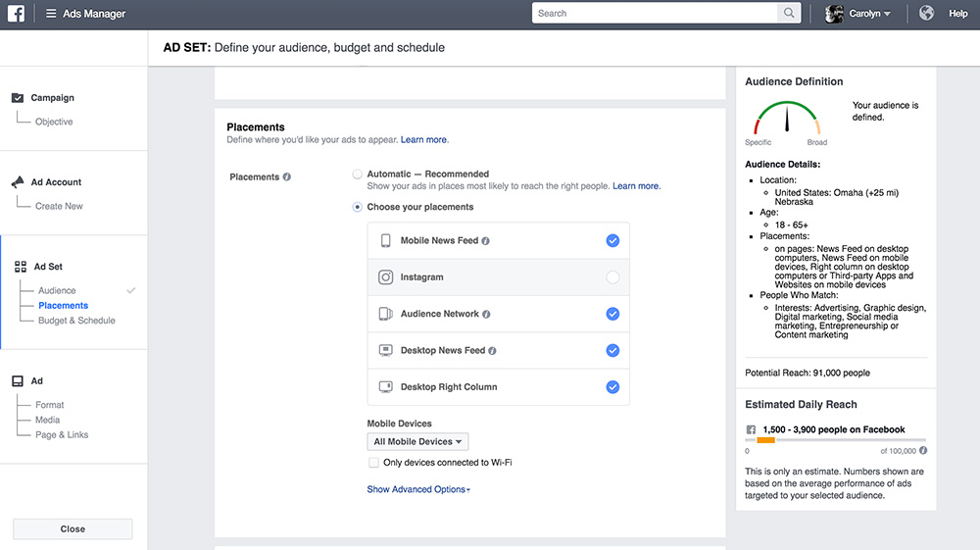Click Learn more beside Automatic option
The height and width of the screenshot is (550, 980).
(636, 185)
